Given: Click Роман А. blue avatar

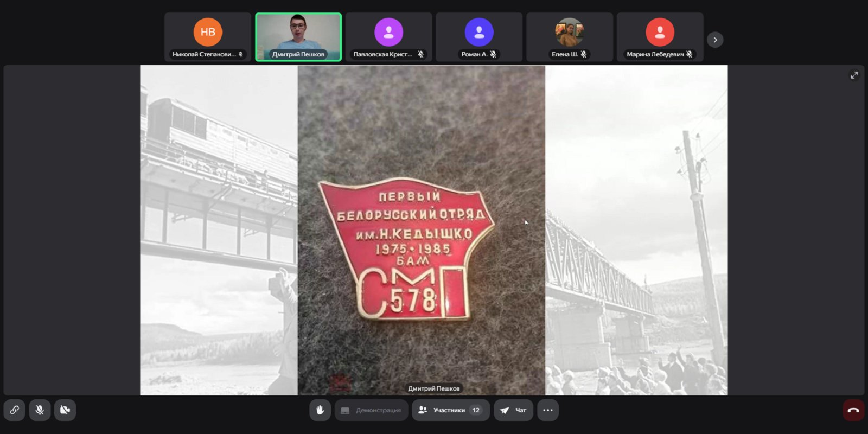Looking at the screenshot, I should coord(479,32).
